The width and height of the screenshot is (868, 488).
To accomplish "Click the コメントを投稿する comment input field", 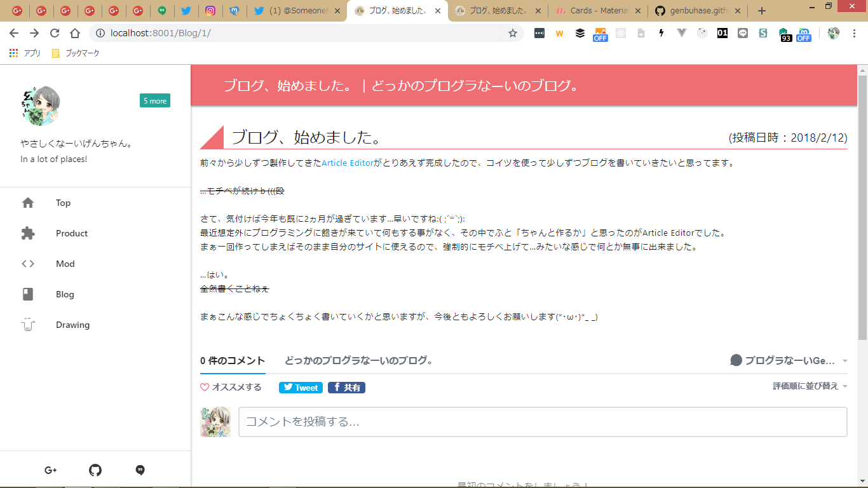I will pos(542,421).
